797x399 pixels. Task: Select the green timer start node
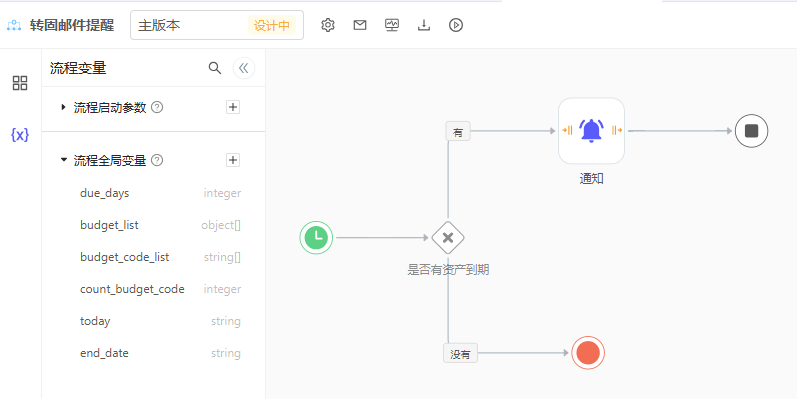(x=316, y=237)
